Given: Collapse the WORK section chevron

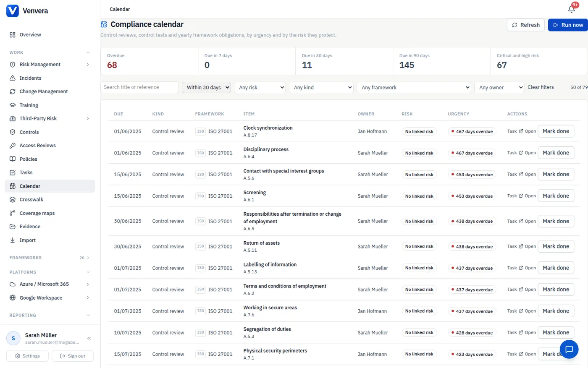Looking at the screenshot, I should coord(88,52).
